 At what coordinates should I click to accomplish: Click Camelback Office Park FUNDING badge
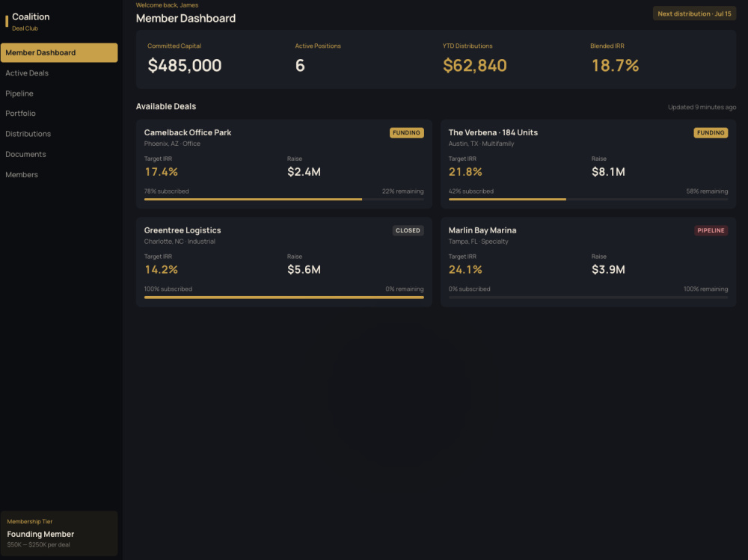coord(406,132)
